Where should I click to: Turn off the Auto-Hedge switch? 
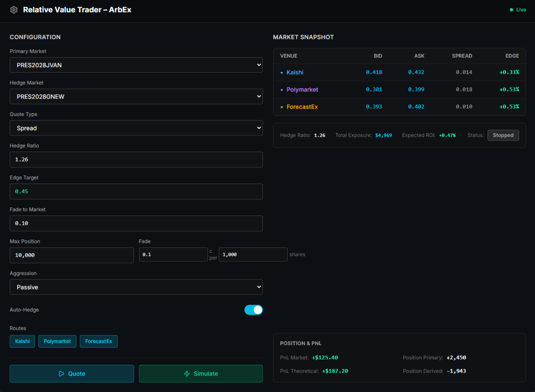click(253, 310)
